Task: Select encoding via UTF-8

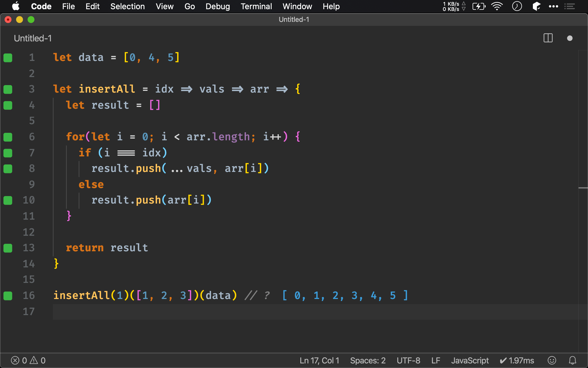Action: click(408, 361)
